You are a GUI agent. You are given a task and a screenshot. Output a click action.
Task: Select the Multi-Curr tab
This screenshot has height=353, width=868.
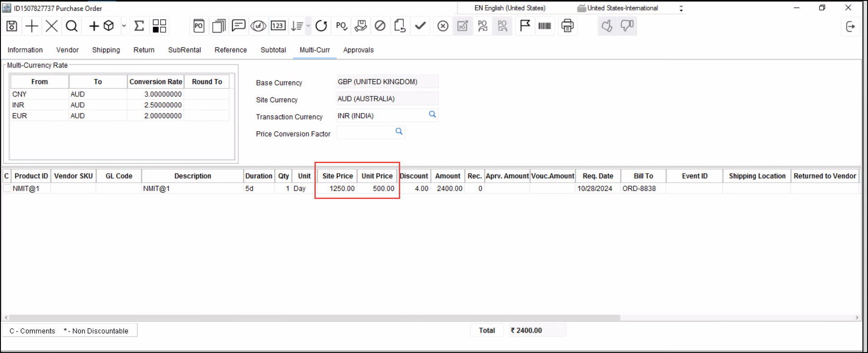[314, 50]
